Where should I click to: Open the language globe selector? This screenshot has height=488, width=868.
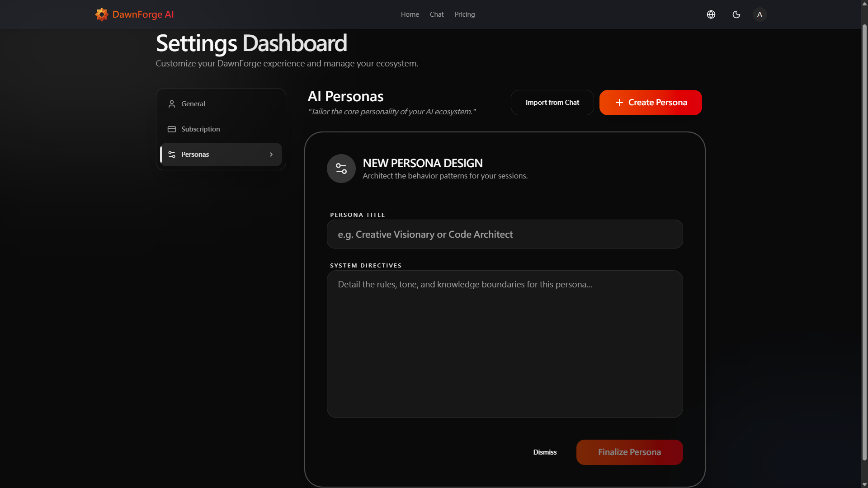coord(711,14)
